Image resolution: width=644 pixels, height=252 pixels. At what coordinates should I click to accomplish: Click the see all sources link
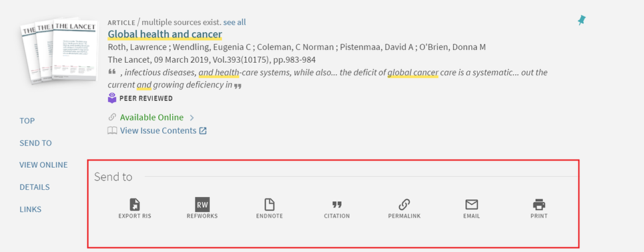click(x=234, y=22)
